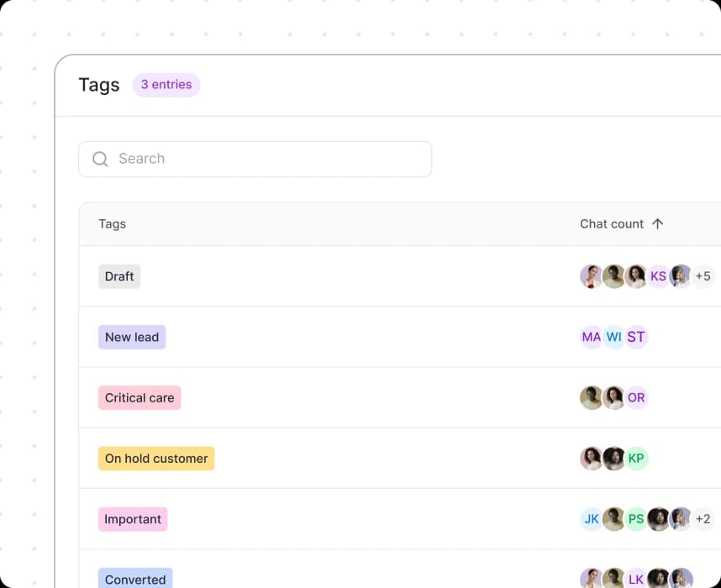721x588 pixels.
Task: Click the JK avatar in Important row
Action: [592, 519]
